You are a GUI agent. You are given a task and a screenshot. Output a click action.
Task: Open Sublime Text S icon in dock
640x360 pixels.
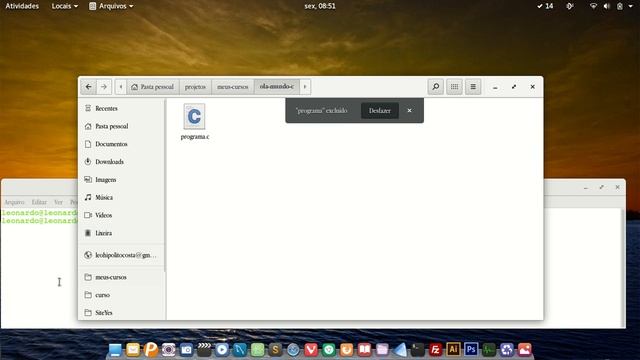[276, 349]
